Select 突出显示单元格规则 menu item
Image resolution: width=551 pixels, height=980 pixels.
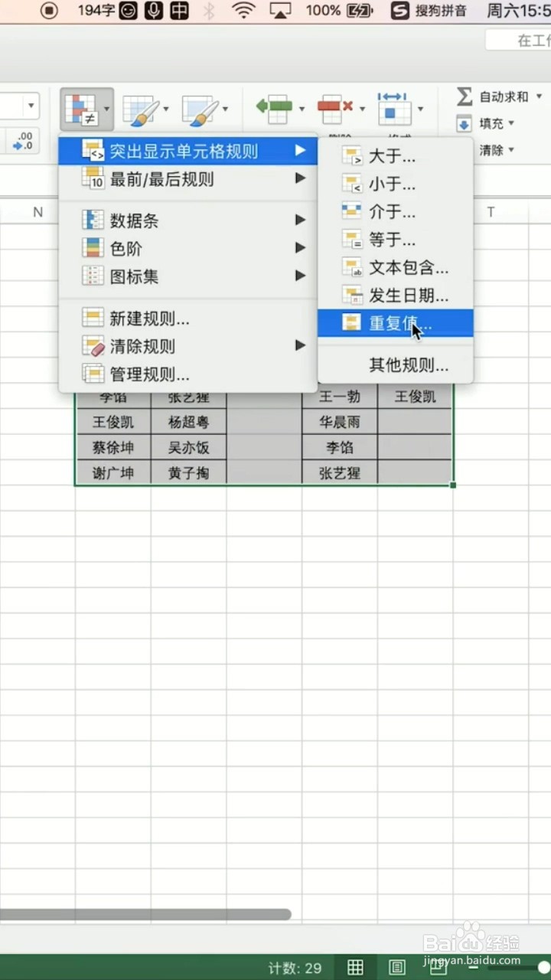188,151
